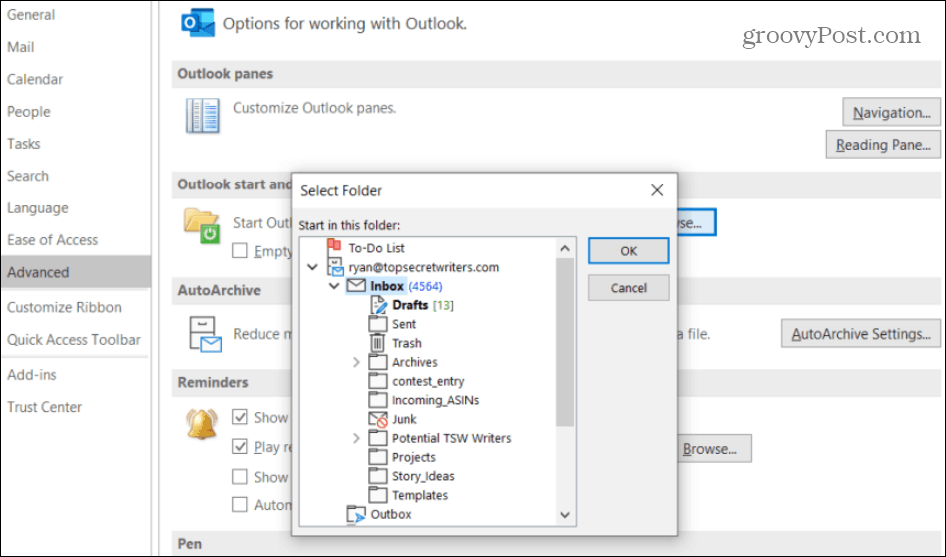
Task: Click the Archives folder icon
Action: pyautogui.click(x=378, y=362)
